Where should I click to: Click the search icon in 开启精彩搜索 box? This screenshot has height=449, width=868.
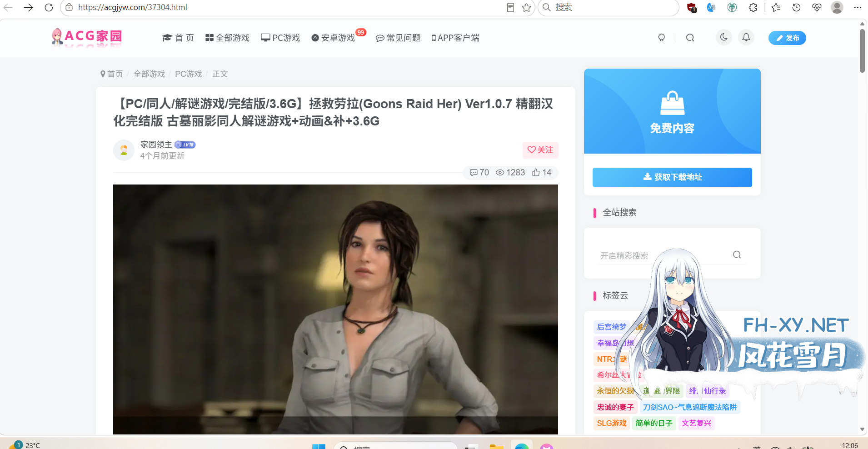(737, 255)
